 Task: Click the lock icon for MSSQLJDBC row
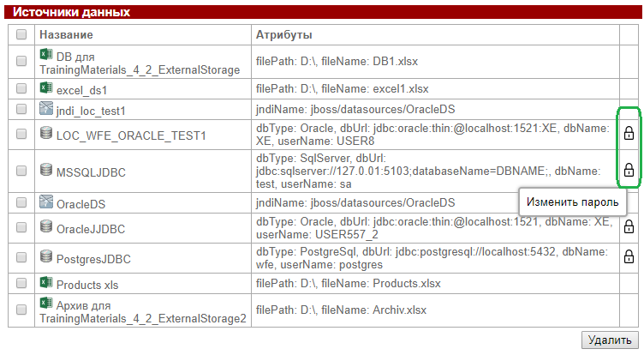pyautogui.click(x=629, y=170)
